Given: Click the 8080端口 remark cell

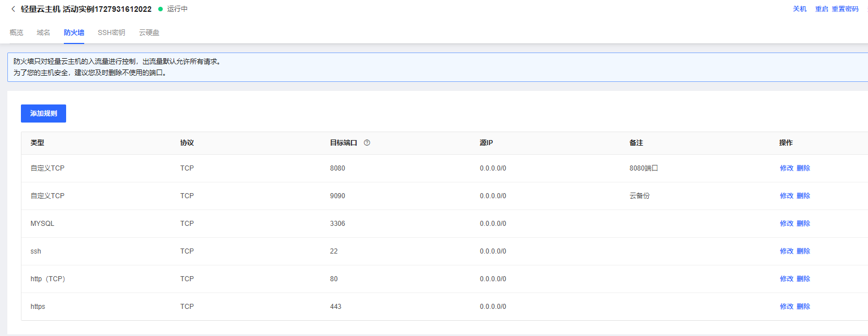Looking at the screenshot, I should 644,168.
